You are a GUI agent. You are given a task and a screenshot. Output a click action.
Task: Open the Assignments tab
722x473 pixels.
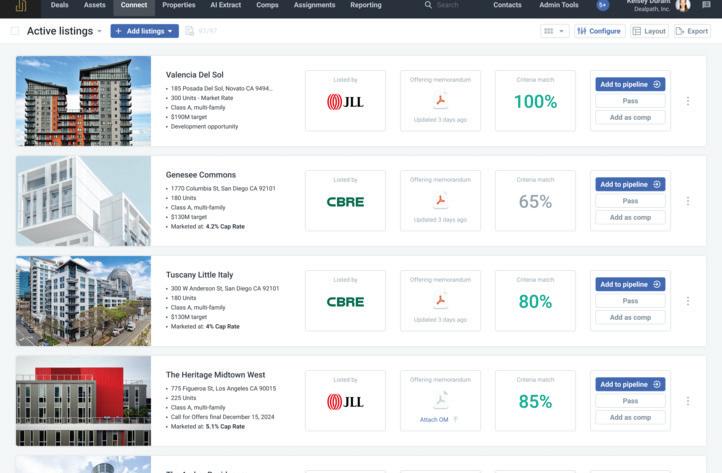[314, 5]
